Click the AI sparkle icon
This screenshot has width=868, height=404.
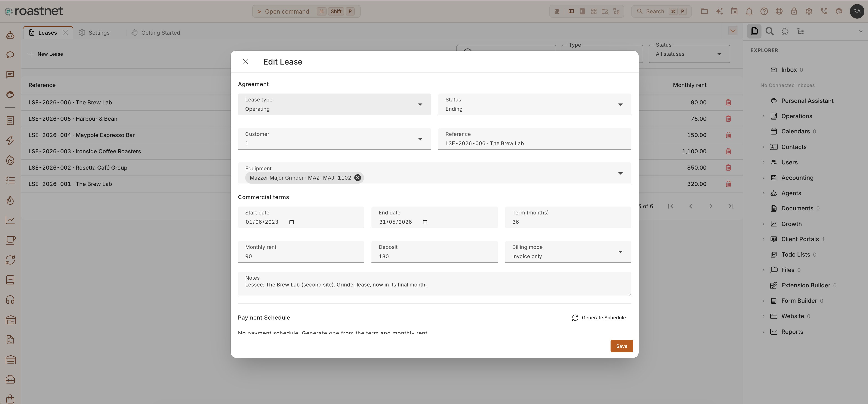click(719, 12)
